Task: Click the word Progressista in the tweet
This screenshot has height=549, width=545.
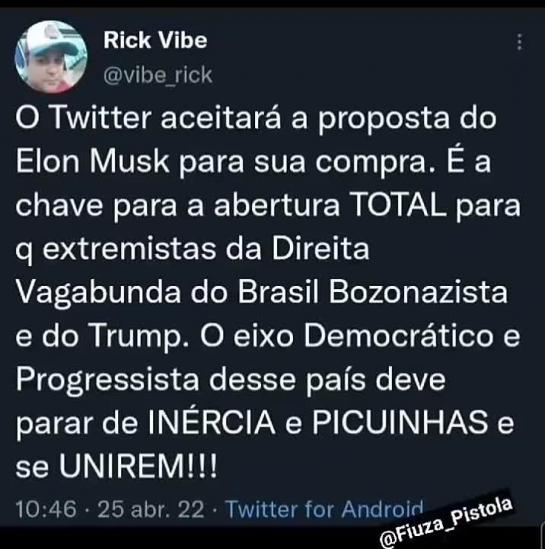Action: coord(108,381)
